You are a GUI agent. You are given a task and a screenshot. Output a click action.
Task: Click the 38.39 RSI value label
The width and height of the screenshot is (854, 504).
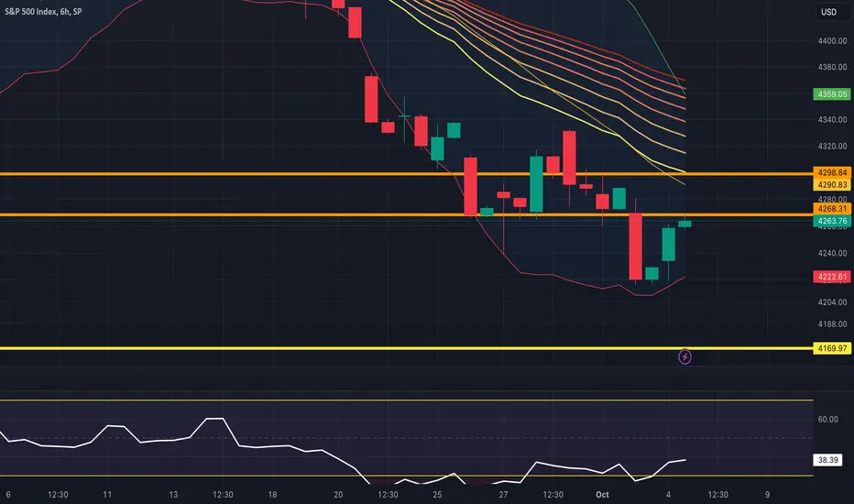tap(827, 460)
